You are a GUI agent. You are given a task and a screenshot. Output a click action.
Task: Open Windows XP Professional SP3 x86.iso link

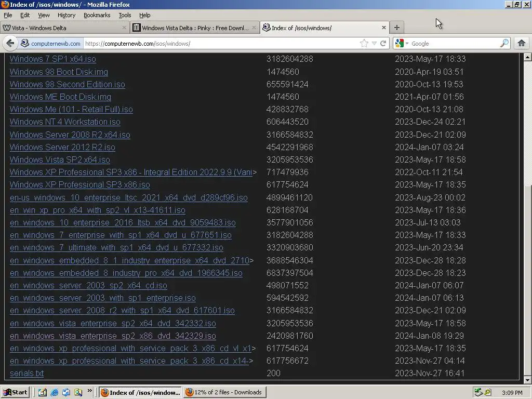click(79, 184)
